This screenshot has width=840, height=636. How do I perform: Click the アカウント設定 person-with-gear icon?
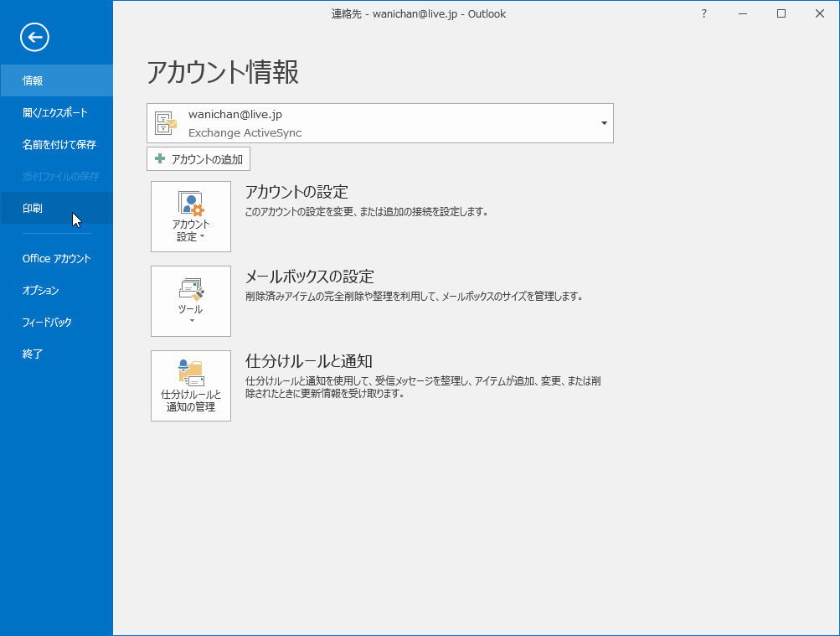click(191, 204)
